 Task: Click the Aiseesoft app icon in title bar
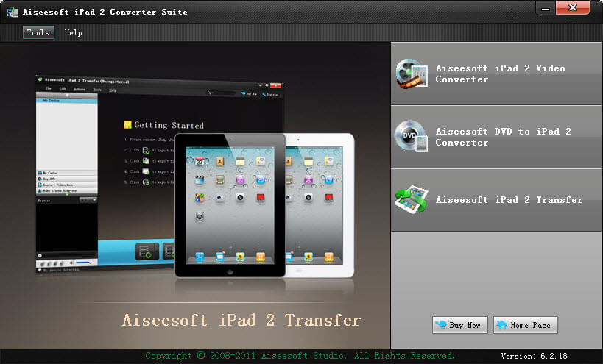click(13, 12)
